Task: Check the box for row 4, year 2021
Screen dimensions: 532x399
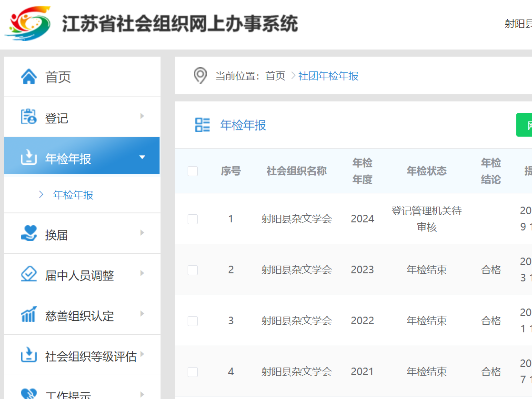Action: click(193, 372)
